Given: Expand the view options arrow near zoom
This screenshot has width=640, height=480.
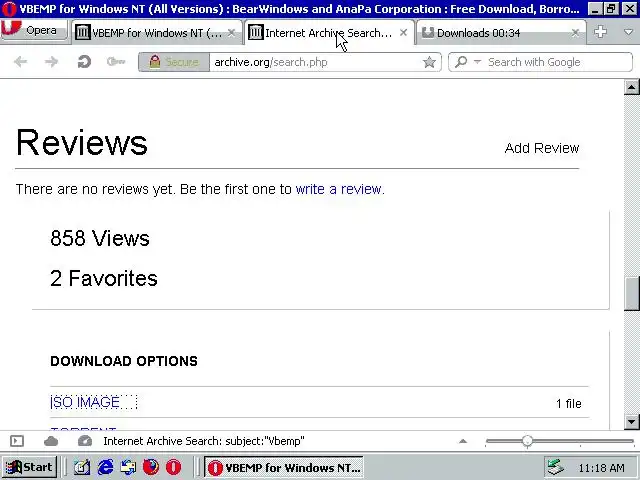Looking at the screenshot, I should 463,441.
